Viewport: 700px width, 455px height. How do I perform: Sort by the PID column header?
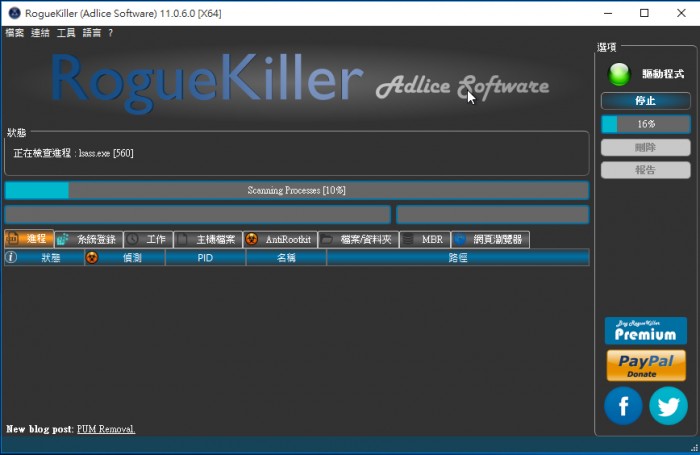coord(205,258)
